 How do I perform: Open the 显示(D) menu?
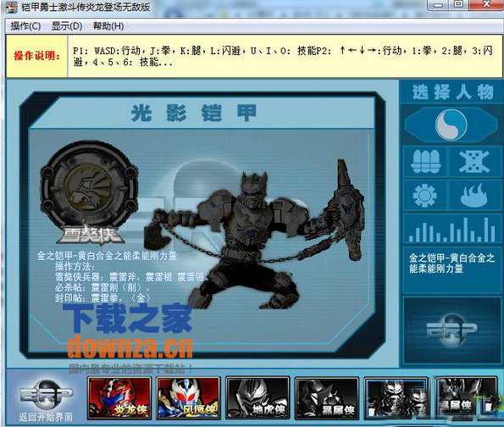(x=67, y=26)
